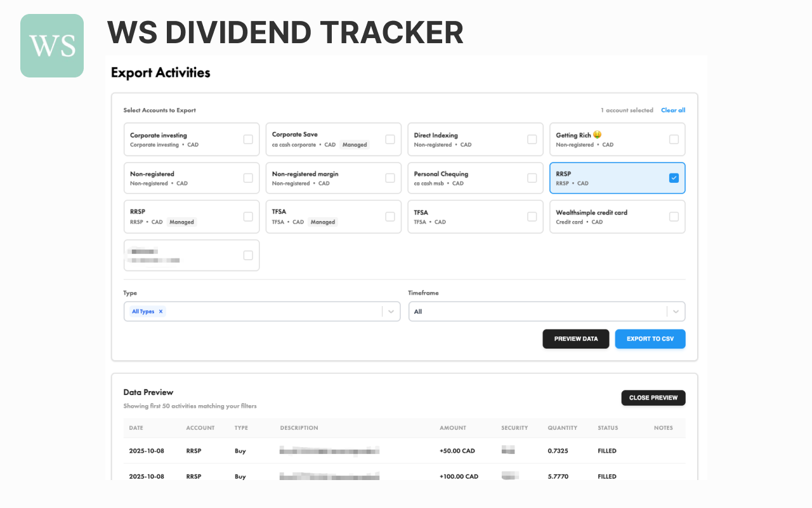Select the Corporate Save managed account
Viewport: 812px width, 508px height.
point(390,139)
